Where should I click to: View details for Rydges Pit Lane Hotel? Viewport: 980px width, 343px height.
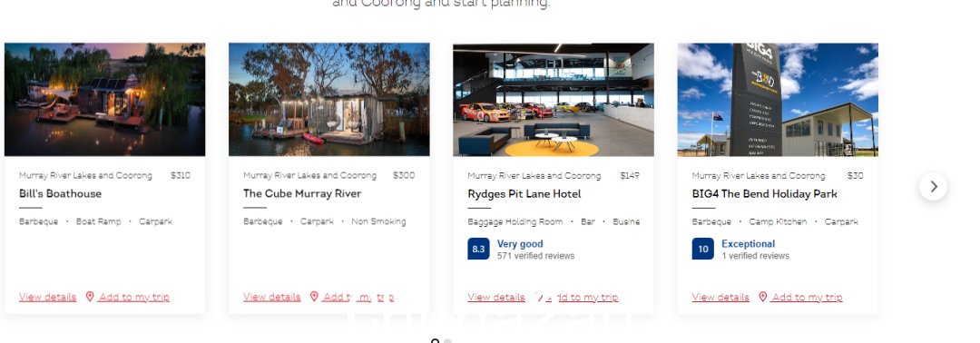496,298
